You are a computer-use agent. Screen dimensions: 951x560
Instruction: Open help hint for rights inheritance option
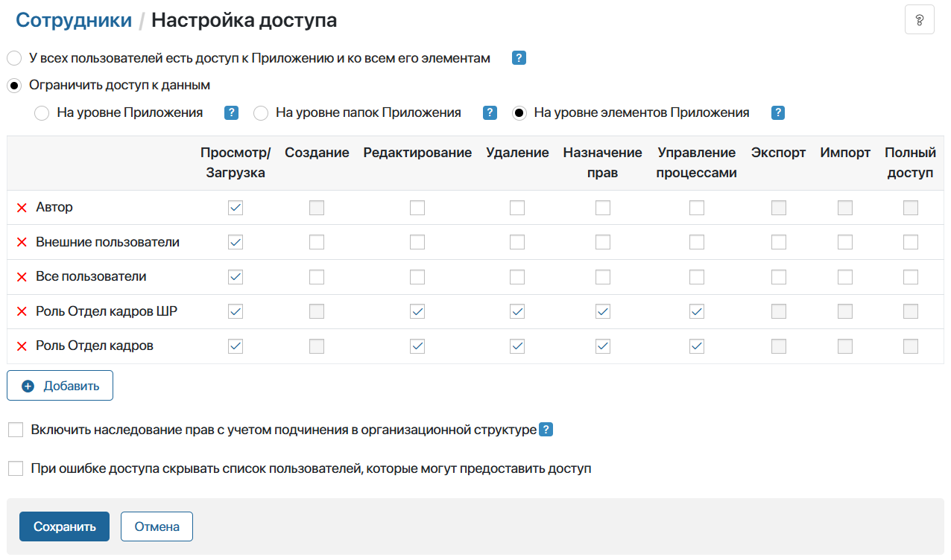[546, 430]
